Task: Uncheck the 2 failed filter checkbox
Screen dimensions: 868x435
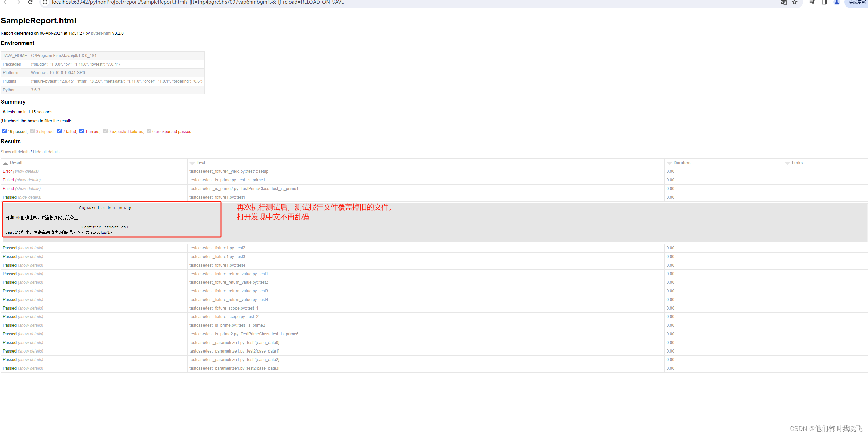Action: pyautogui.click(x=59, y=131)
